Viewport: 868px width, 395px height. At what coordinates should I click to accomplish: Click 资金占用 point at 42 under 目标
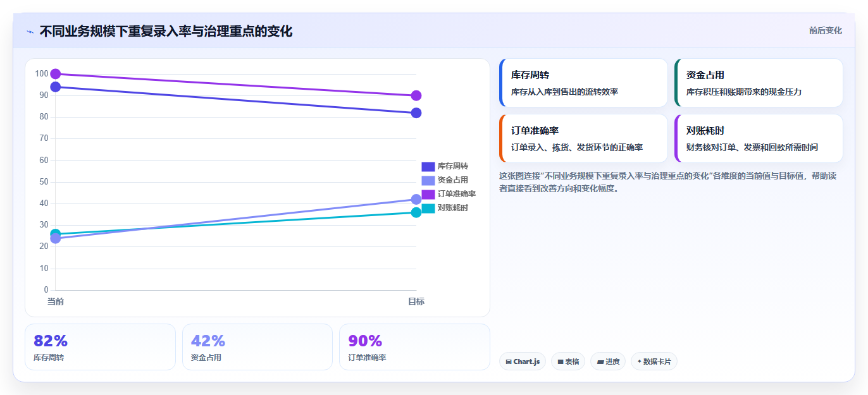tap(416, 199)
